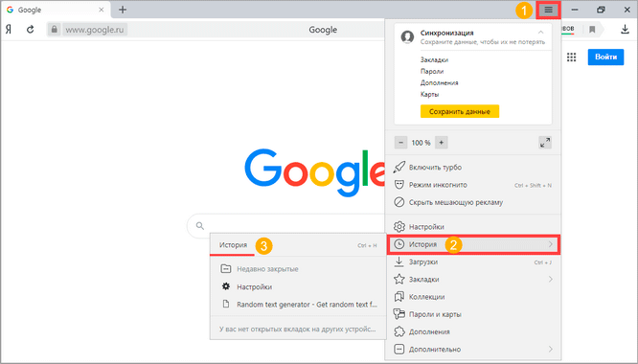Open Пароли и карты menu item
The width and height of the screenshot is (638, 364).
(x=473, y=314)
